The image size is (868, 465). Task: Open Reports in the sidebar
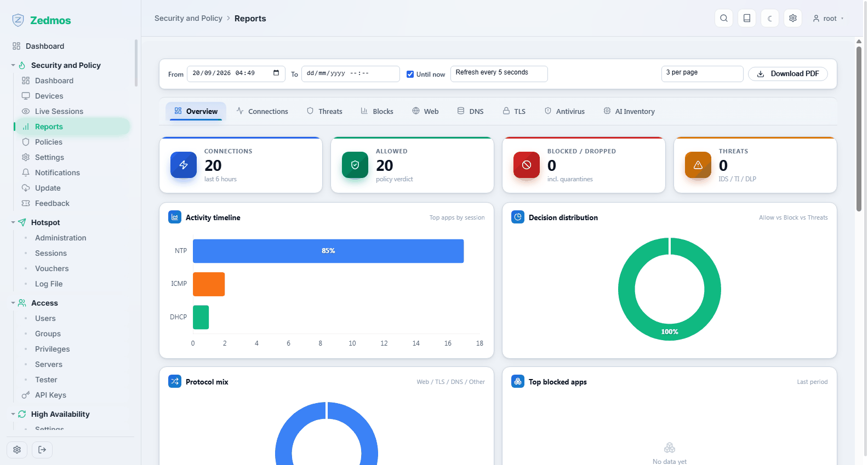tap(72, 127)
